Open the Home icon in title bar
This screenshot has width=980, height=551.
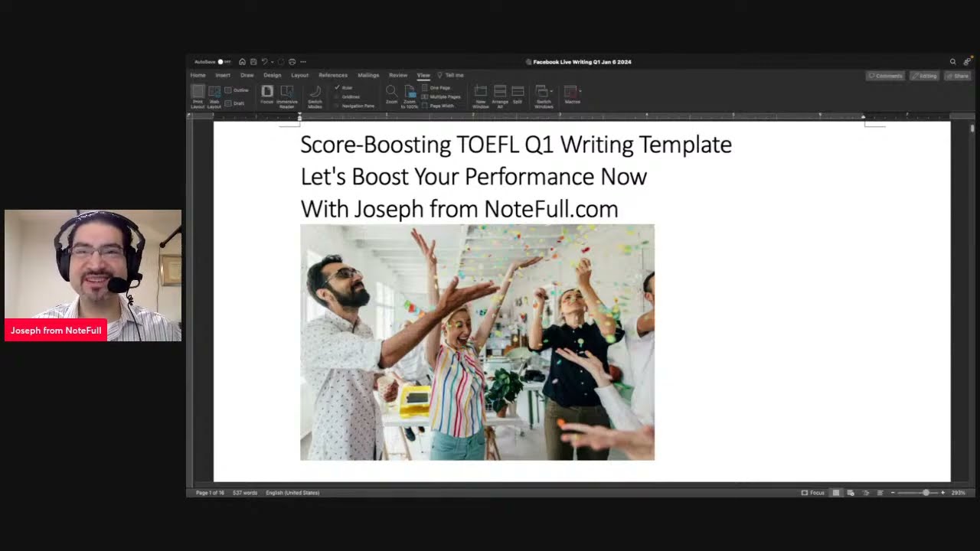pyautogui.click(x=242, y=62)
